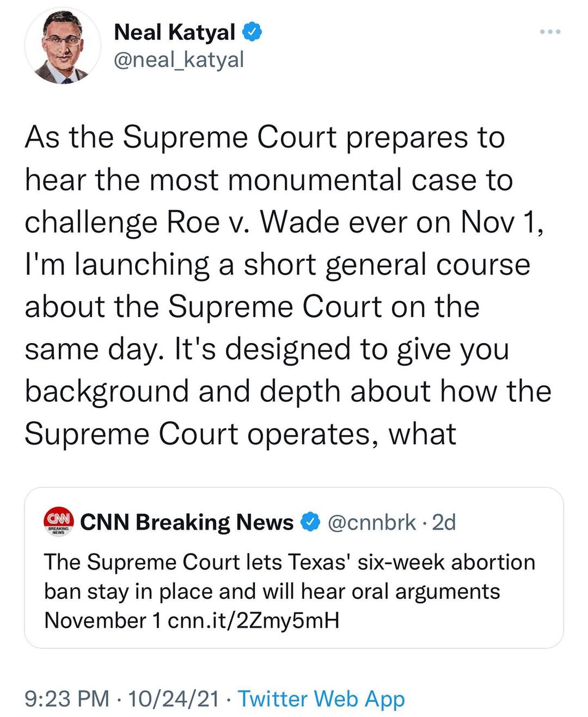588x717 pixels.
Task: Click the @cnnbrk handle in quoted tweet
Action: [372, 522]
